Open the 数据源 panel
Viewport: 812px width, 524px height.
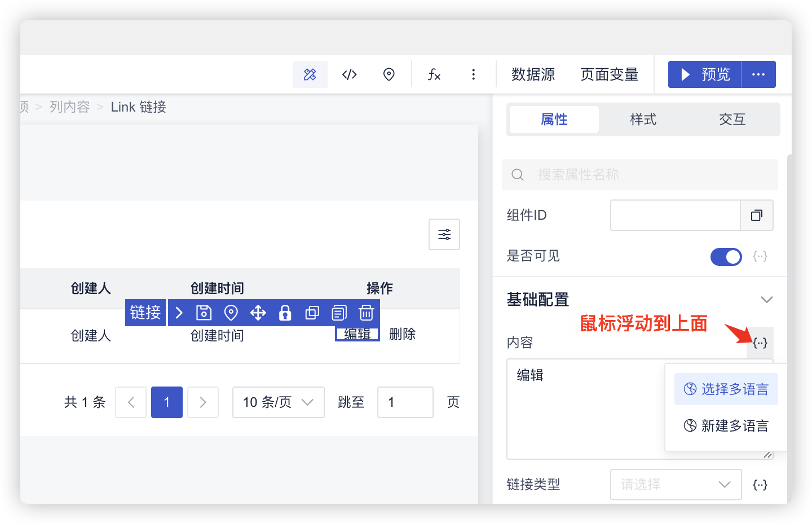click(x=533, y=74)
